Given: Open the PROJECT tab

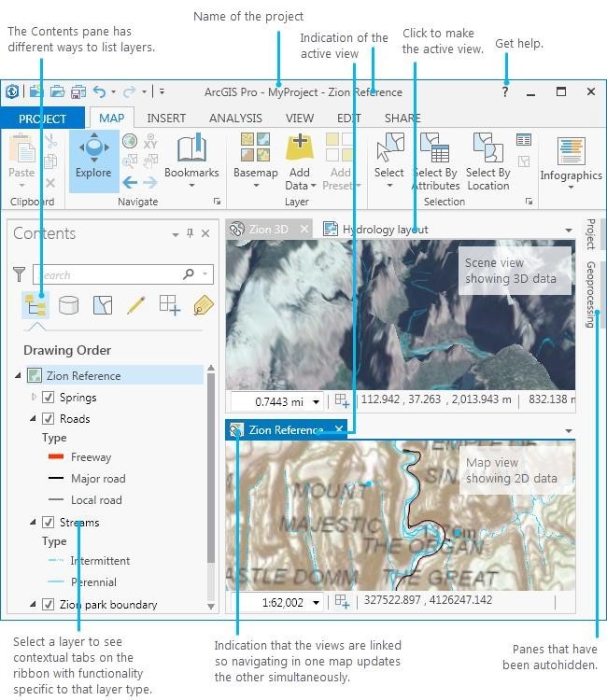Looking at the screenshot, I should (42, 119).
